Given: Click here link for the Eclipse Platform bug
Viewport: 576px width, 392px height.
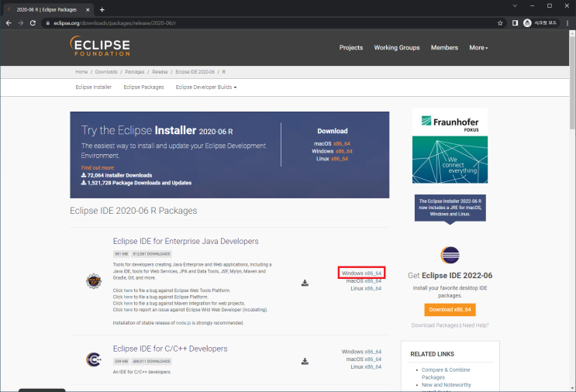Looking at the screenshot, I should click(x=128, y=297).
